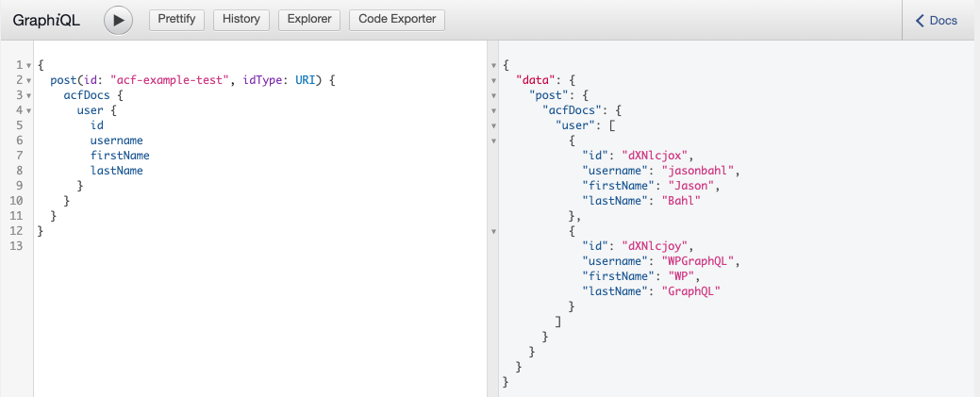Open the History panel
Image resolution: width=980 pixels, height=397 pixels.
[x=241, y=20]
